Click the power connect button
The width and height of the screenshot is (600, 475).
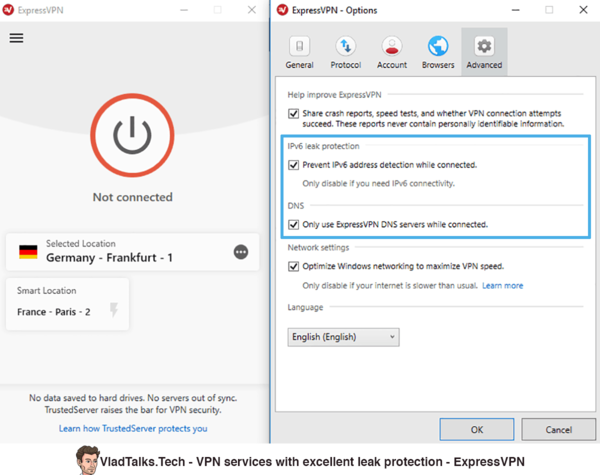(x=132, y=135)
